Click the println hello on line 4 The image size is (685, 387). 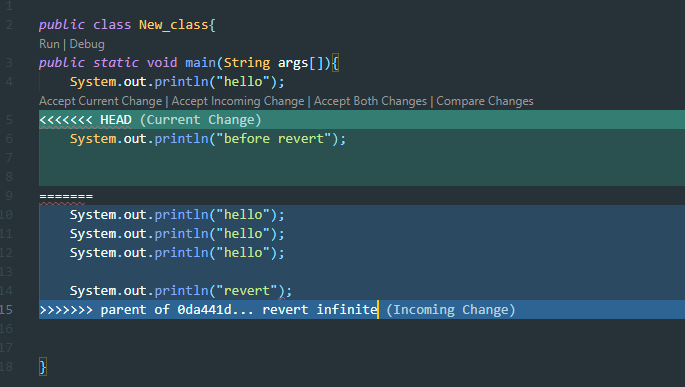pos(177,82)
